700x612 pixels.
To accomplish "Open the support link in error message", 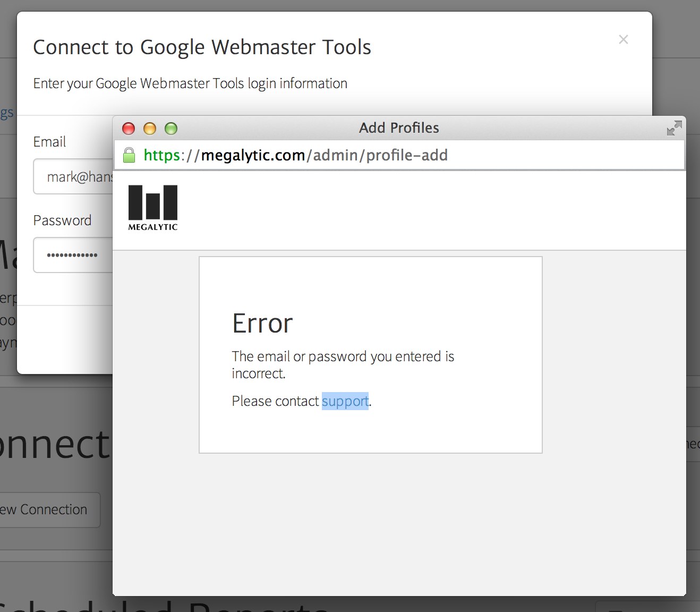I will click(x=345, y=401).
